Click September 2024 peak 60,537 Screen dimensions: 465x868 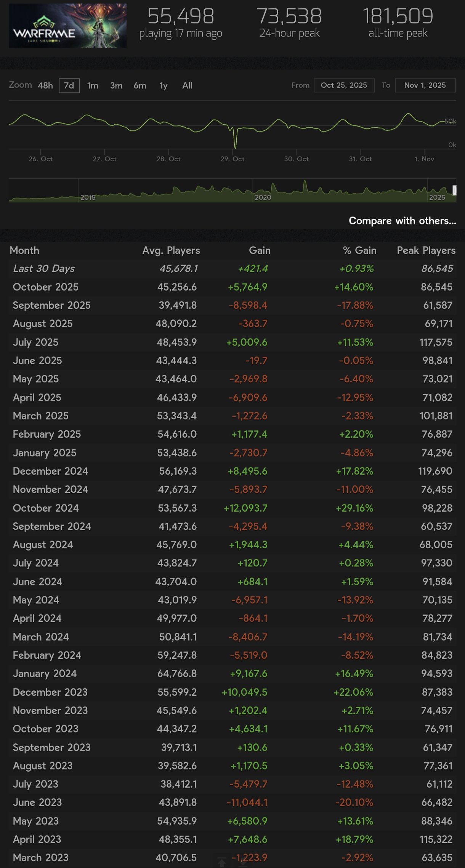(x=437, y=526)
